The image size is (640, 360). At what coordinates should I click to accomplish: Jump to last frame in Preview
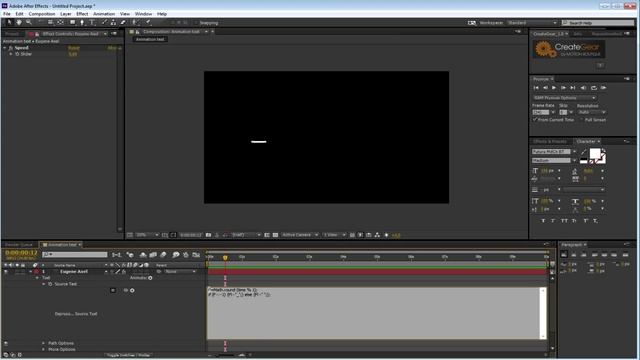(x=573, y=88)
